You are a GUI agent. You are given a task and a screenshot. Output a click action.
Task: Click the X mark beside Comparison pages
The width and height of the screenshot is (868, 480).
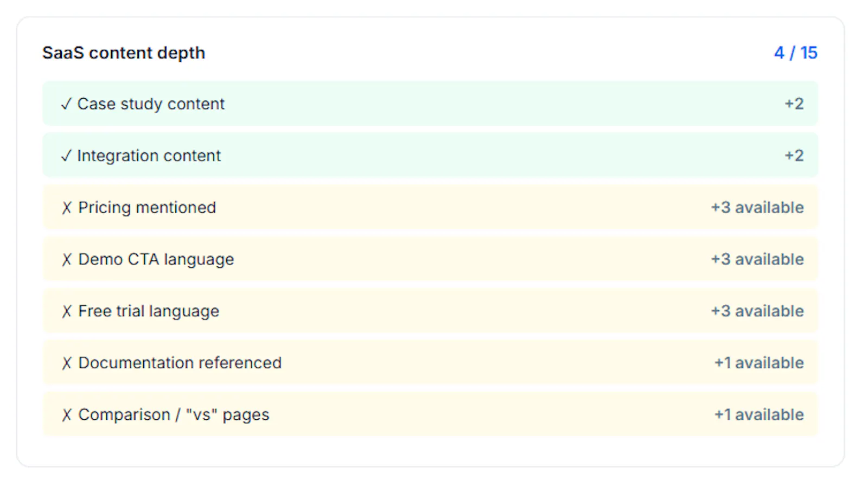pyautogui.click(x=67, y=415)
